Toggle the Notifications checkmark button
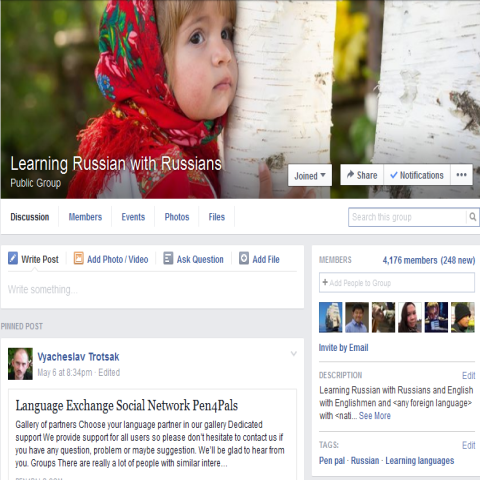480x480 pixels. point(417,175)
